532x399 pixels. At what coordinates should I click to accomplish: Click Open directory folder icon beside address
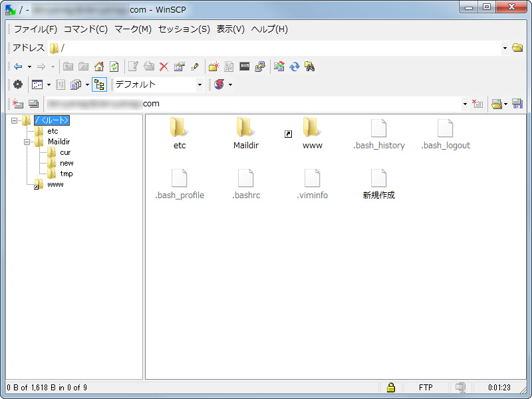(x=517, y=47)
